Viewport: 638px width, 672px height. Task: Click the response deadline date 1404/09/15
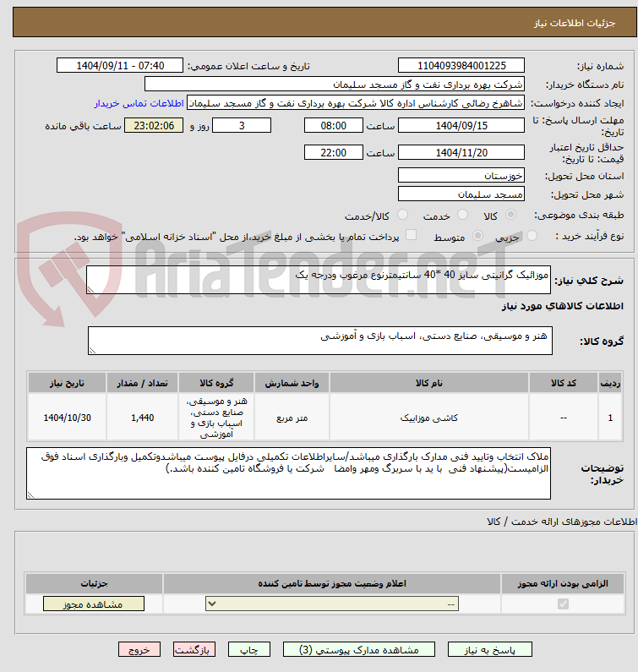tap(461, 126)
